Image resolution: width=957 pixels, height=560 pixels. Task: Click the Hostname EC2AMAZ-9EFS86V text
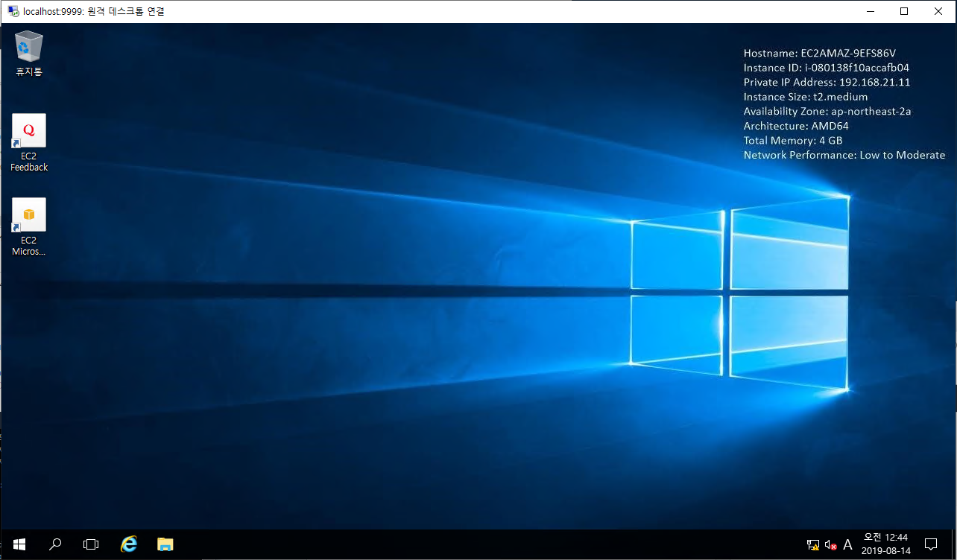pos(819,54)
